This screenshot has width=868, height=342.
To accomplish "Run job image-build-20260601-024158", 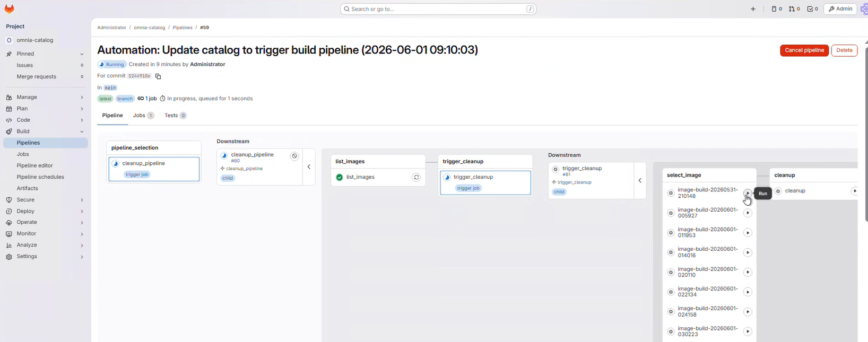I will 748,312.
